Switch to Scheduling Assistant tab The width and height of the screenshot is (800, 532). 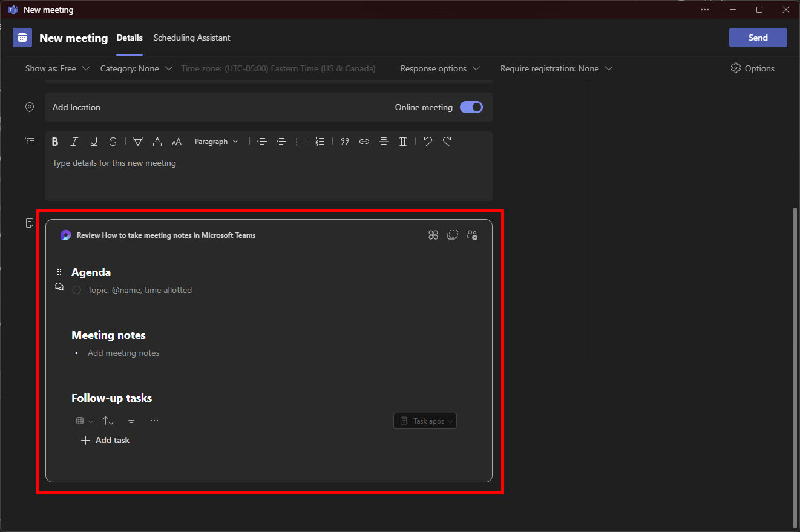(192, 38)
